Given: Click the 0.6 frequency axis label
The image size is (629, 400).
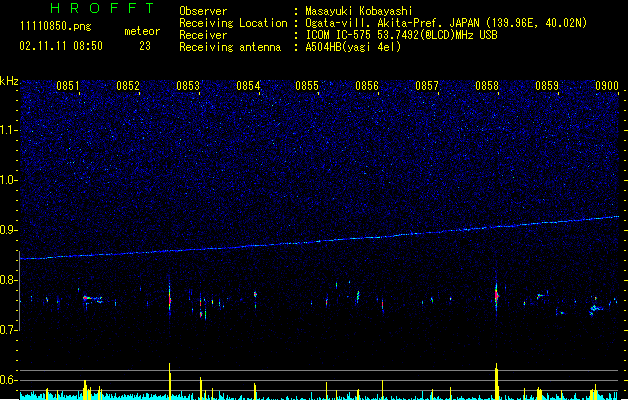Looking at the screenshot, I should [x=9, y=380].
